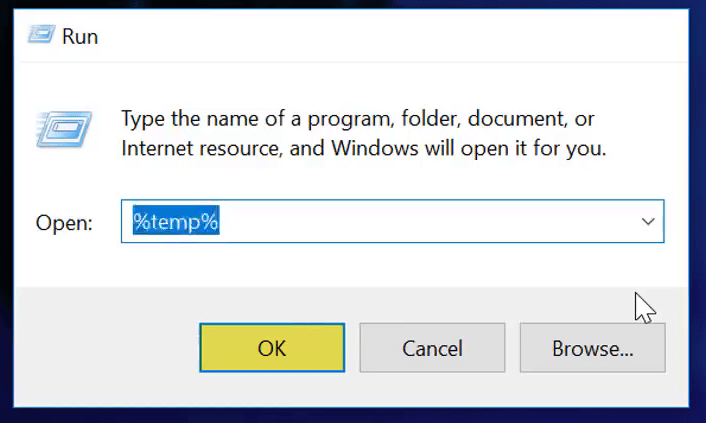Click the "Run" title text
Screen dimensions: 706x423
[80, 36]
